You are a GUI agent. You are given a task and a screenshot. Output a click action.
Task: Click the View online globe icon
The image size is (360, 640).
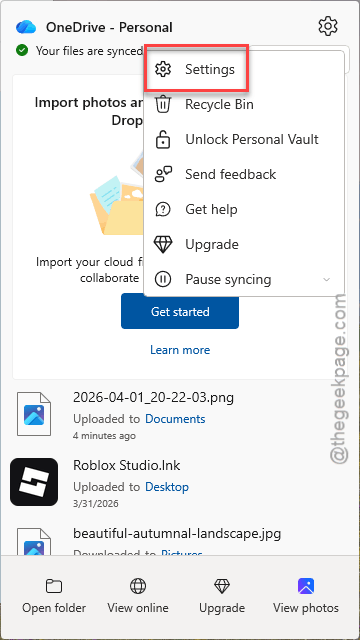coord(138,586)
